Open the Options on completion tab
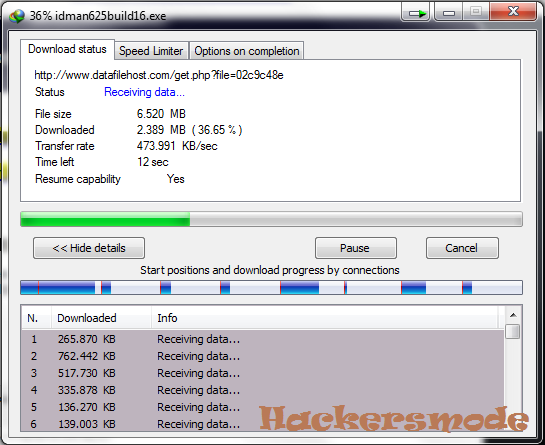This screenshot has height=445, width=545. coord(247,51)
